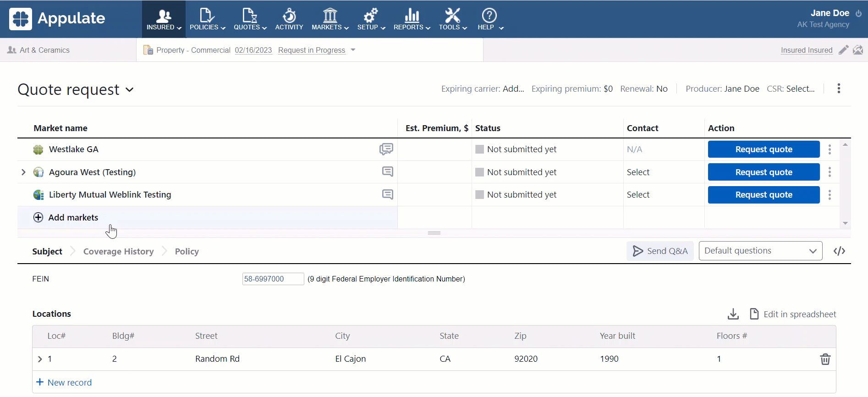
Task: Add a New record to Locations
Action: tap(64, 382)
